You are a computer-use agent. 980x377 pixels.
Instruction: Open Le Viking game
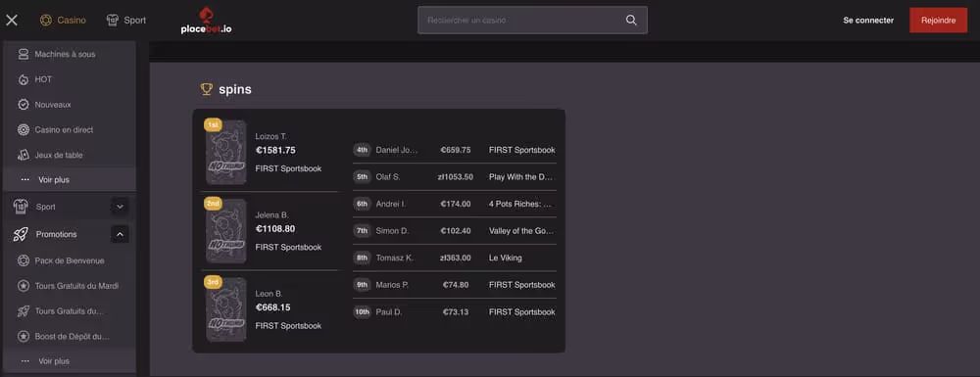tap(505, 258)
